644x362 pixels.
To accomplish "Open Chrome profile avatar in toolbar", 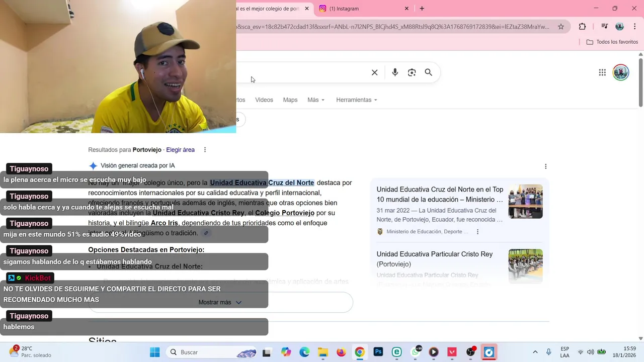I will [x=619, y=27].
